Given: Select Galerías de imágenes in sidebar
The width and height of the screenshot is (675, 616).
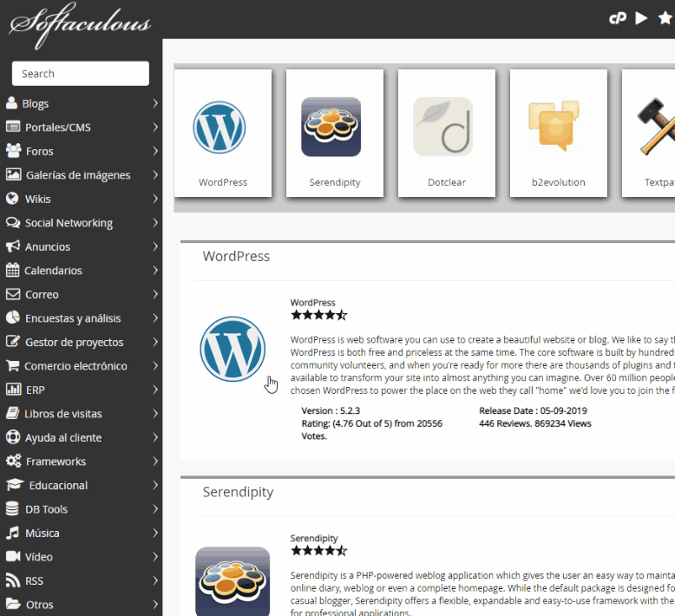Looking at the screenshot, I should click(x=77, y=175).
